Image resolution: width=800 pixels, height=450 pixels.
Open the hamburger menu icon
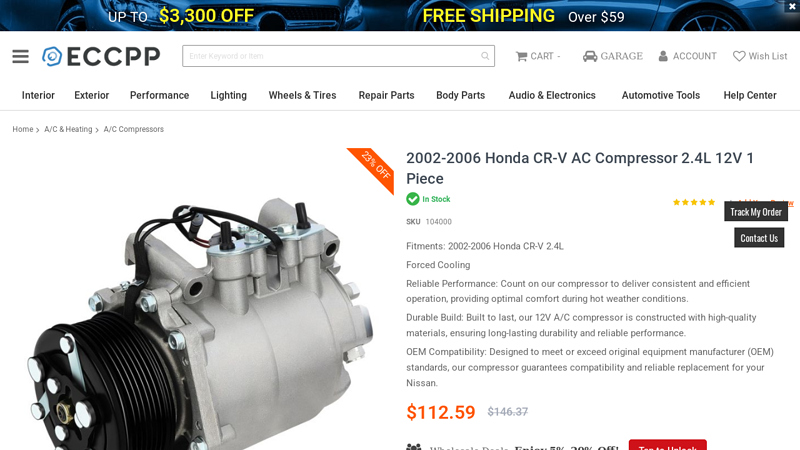pos(20,56)
